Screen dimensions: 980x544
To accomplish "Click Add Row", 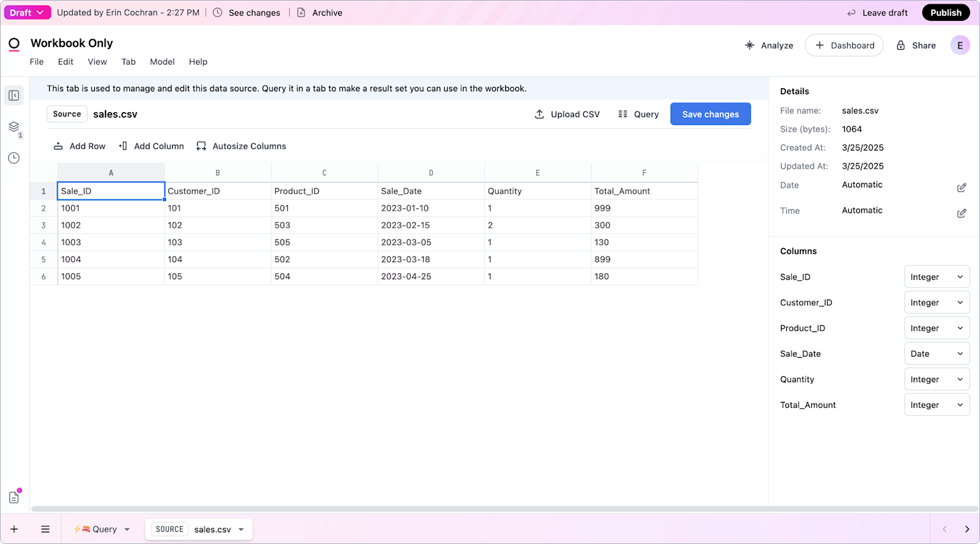I will point(80,146).
